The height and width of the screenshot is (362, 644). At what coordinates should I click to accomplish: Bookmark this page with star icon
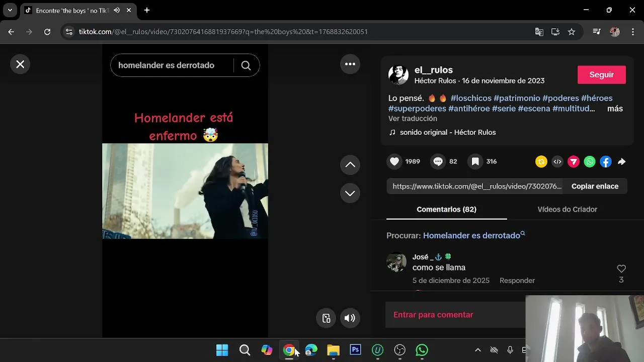pyautogui.click(x=572, y=32)
